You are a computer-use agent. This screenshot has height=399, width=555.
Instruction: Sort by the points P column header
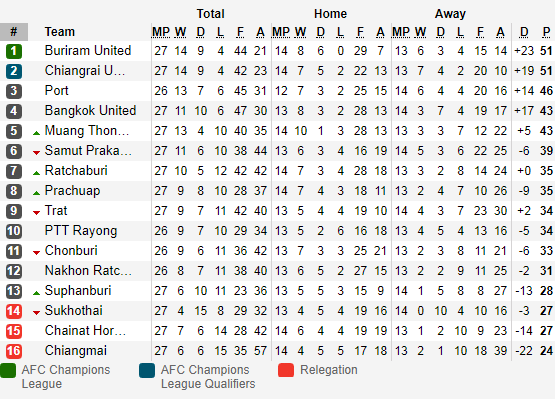pyautogui.click(x=546, y=32)
